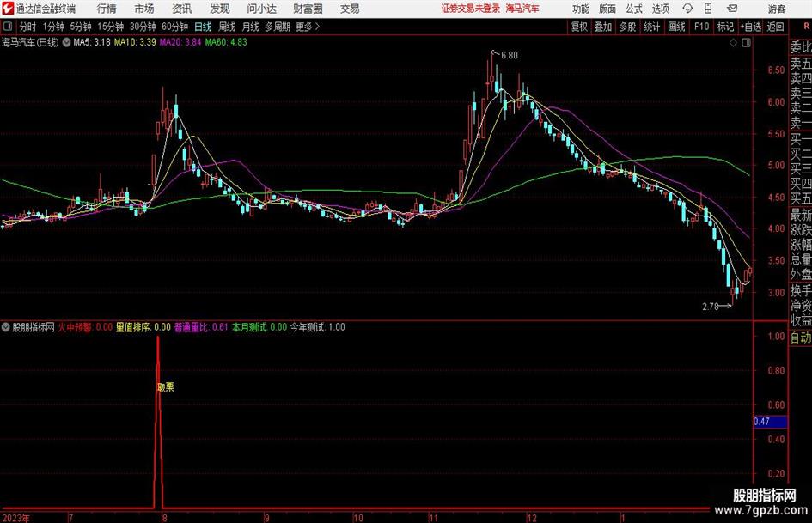Click the 海马汽车(日线) chart title

click(x=31, y=42)
